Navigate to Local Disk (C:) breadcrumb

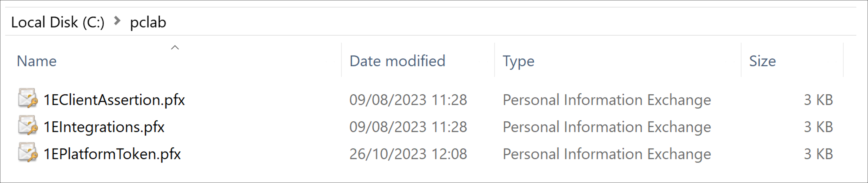(x=58, y=22)
